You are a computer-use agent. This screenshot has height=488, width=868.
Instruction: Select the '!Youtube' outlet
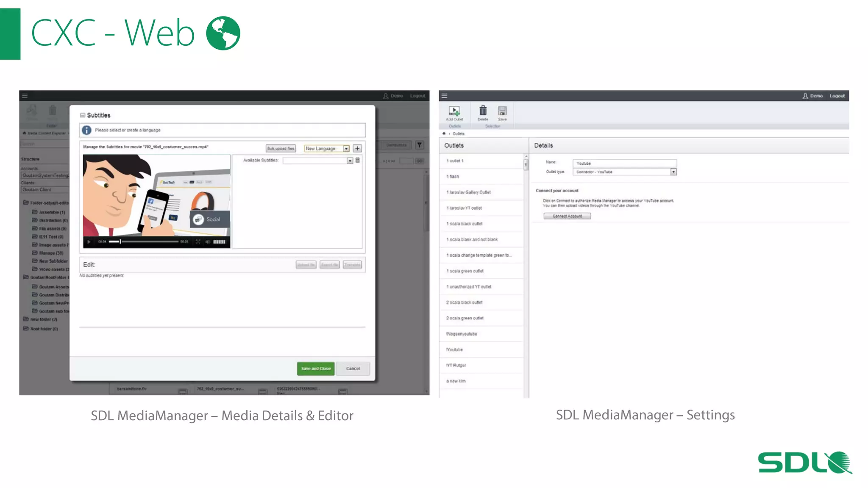pos(481,349)
